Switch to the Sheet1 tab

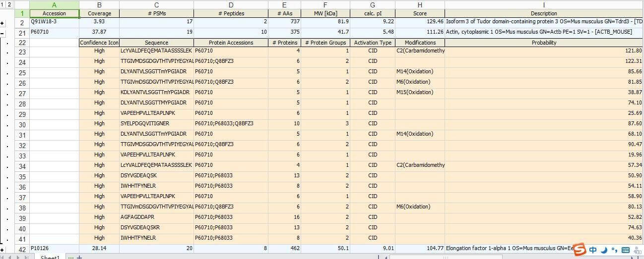point(50,257)
